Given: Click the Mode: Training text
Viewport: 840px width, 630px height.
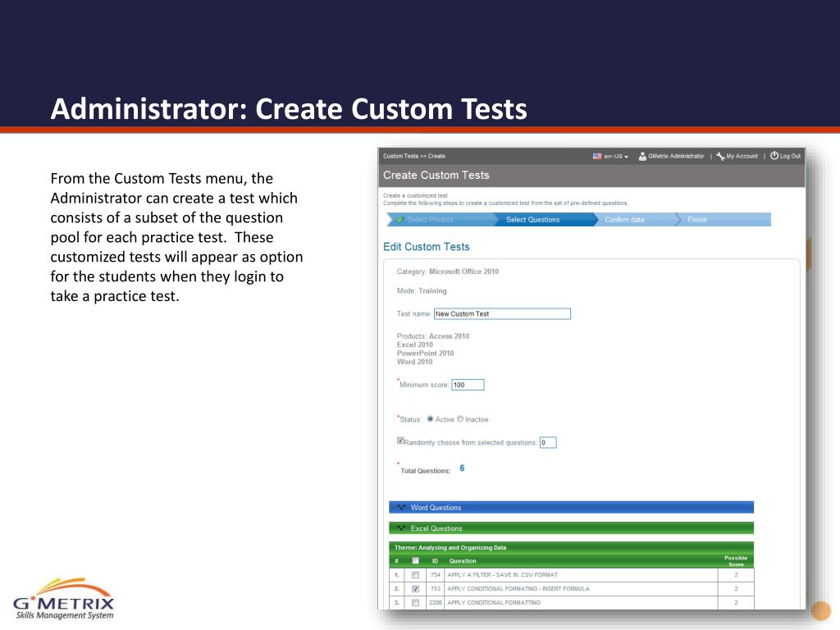Looking at the screenshot, I should click(x=422, y=291).
